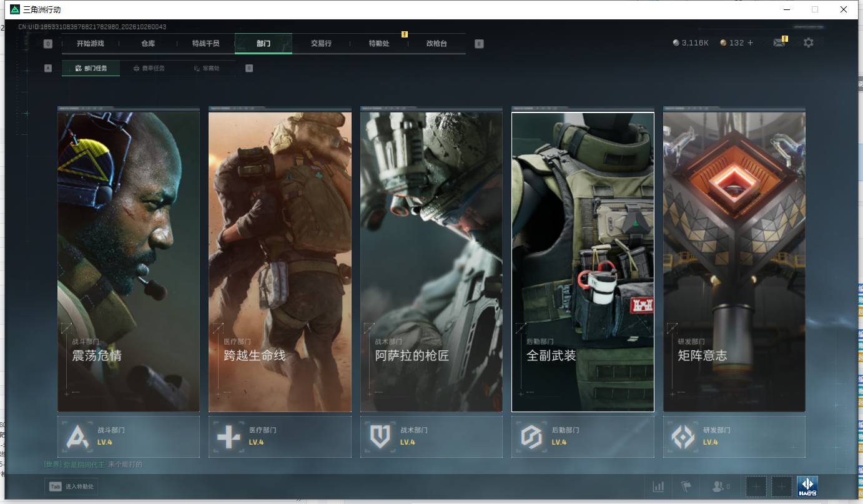The height and width of the screenshot is (504, 863).
Task: Select the 部门任务 sub-tab
Action: coord(91,68)
